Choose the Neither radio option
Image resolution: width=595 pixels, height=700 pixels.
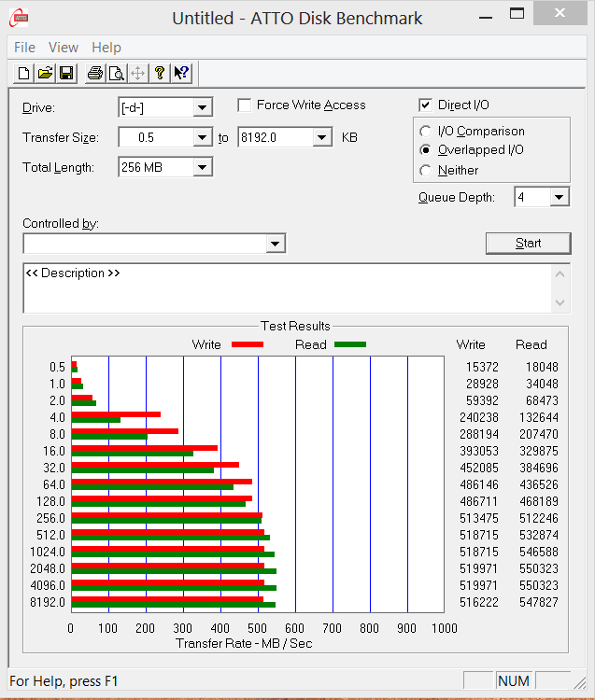(426, 171)
